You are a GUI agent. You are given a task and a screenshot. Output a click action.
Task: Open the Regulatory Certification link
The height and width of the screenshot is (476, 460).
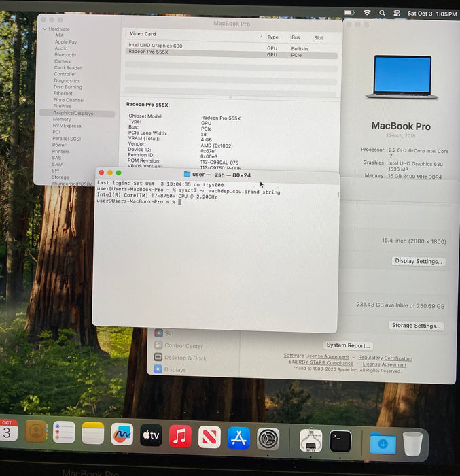tap(385, 358)
